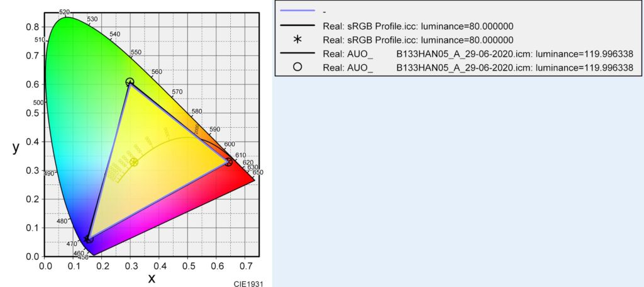Click the 540 wavelength label
644x287 pixels.
point(115,34)
